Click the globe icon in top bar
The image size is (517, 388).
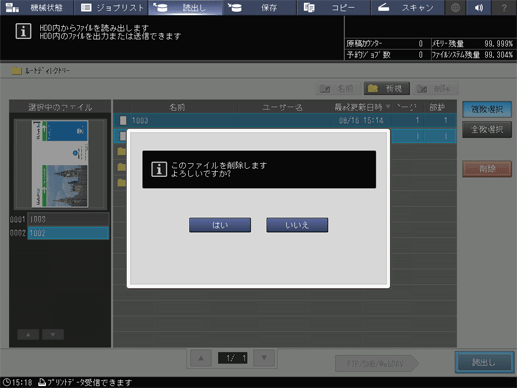click(455, 7)
